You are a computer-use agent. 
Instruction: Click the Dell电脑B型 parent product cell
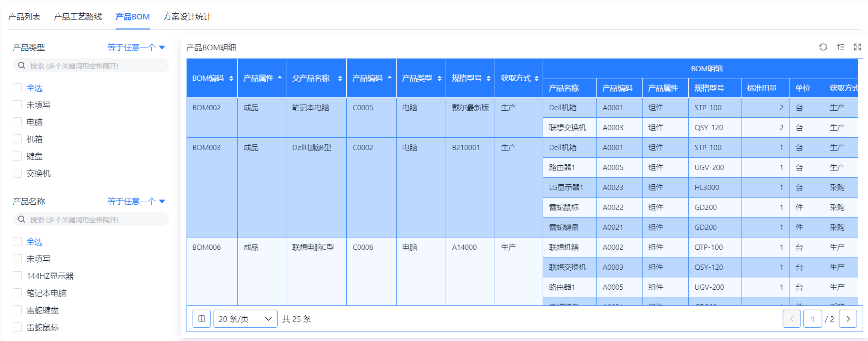tap(316, 187)
